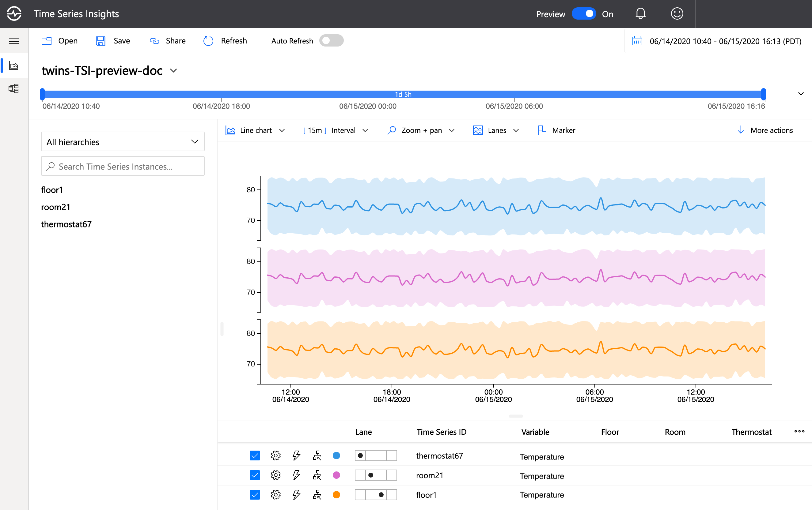Select room21 in the hierarchy list
812x510 pixels.
(x=56, y=207)
